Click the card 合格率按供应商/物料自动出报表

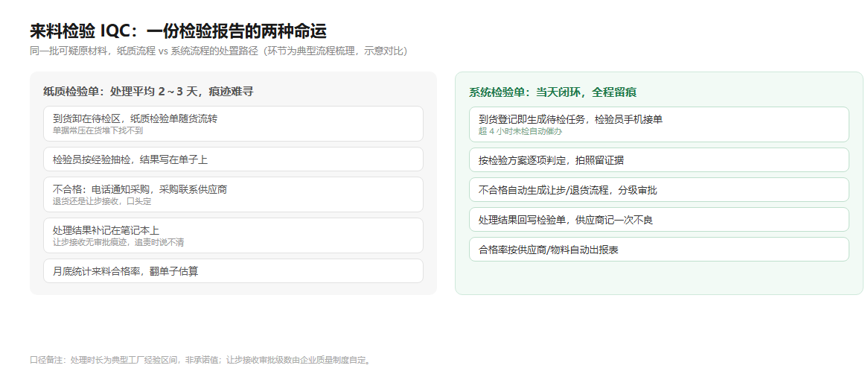pyautogui.click(x=659, y=250)
